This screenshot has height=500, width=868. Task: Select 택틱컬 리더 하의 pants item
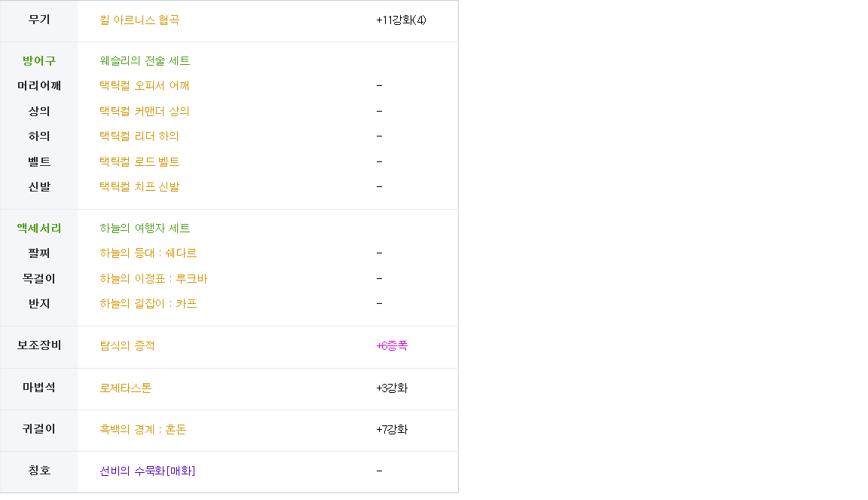pyautogui.click(x=139, y=137)
